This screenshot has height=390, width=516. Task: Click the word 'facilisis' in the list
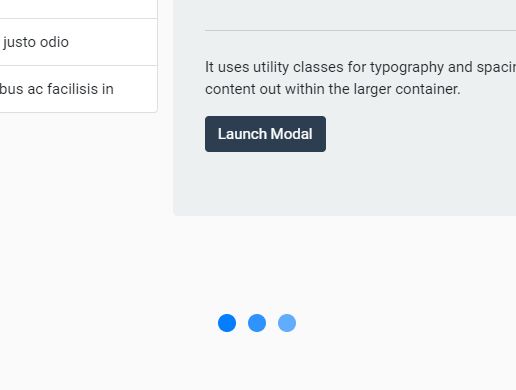point(73,89)
